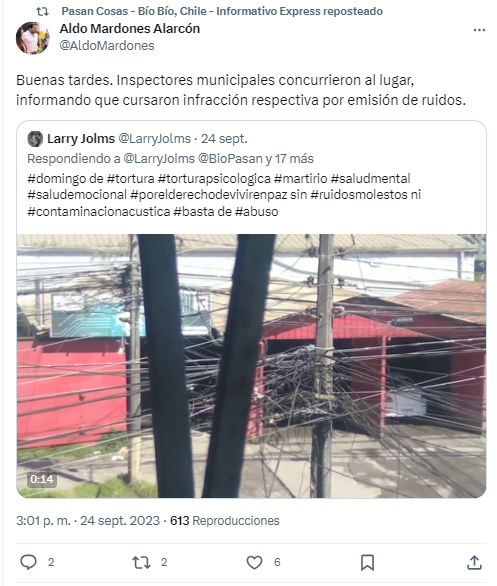Expand the 'y 17 más' recipients list
The image size is (497, 586).
[290, 158]
